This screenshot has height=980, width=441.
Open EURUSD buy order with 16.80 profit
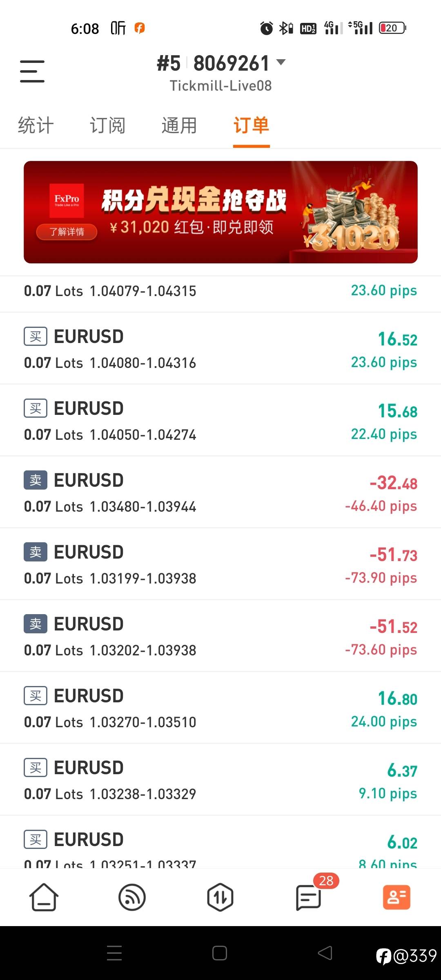coord(220,708)
